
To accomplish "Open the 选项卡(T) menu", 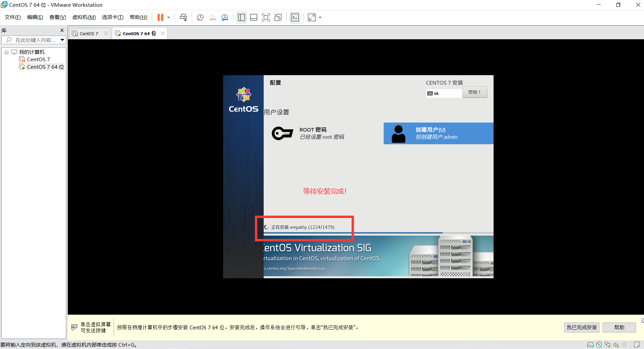I will [x=113, y=17].
